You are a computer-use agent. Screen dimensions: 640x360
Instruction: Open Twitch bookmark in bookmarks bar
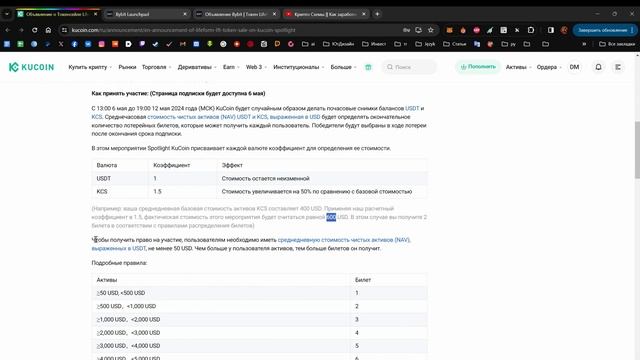(x=142, y=44)
